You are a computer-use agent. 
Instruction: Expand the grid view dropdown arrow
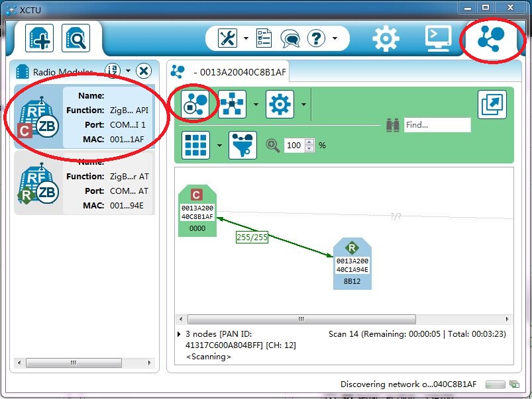tap(219, 146)
